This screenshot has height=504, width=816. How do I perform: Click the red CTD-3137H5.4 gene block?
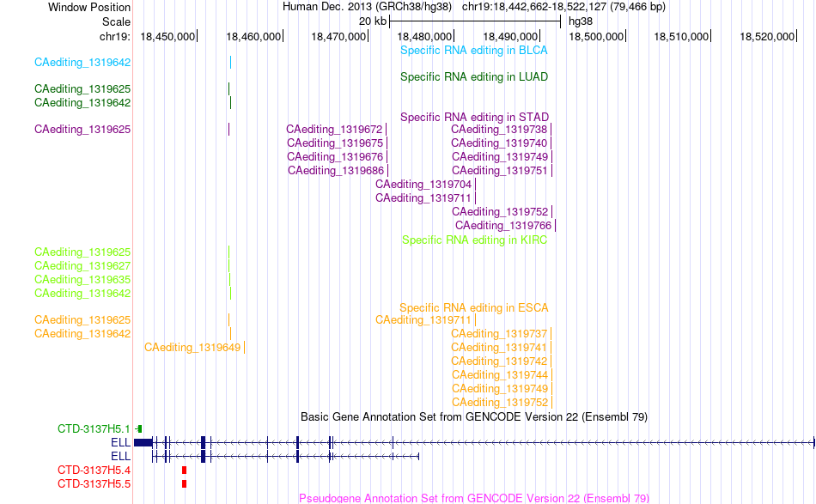[x=184, y=471]
